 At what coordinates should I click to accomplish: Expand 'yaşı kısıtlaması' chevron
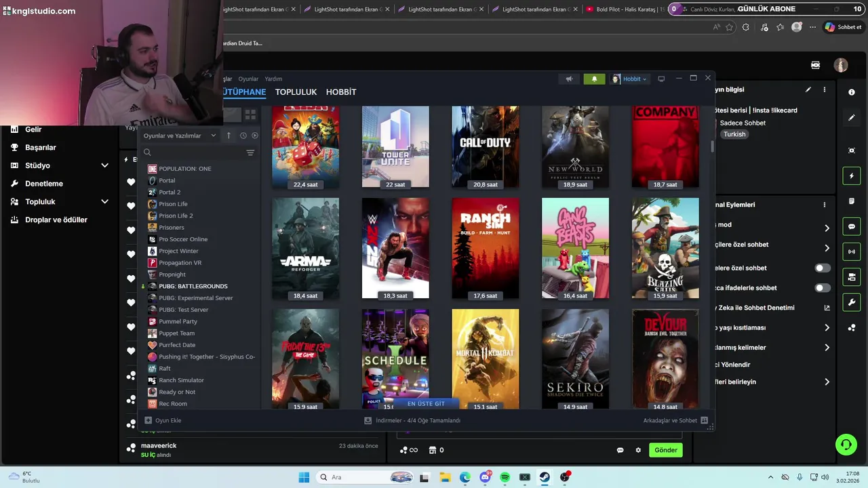tap(827, 328)
